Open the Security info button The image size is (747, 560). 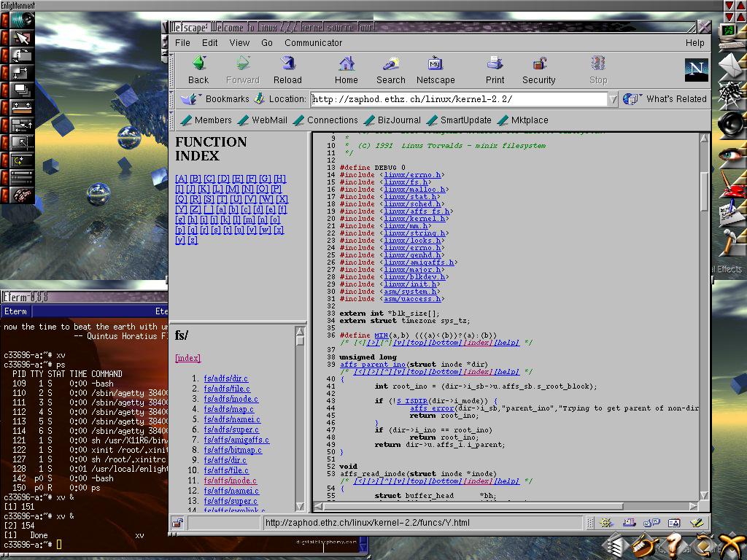(x=539, y=70)
